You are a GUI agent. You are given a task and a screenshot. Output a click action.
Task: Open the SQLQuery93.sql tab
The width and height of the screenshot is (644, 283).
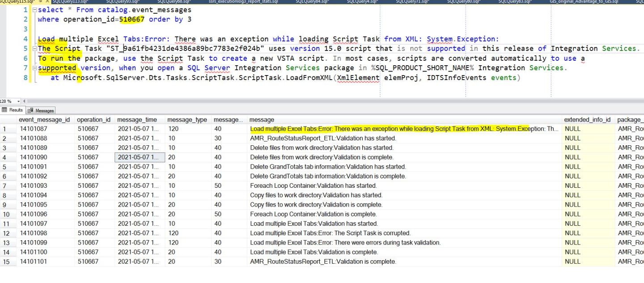(123, 2)
